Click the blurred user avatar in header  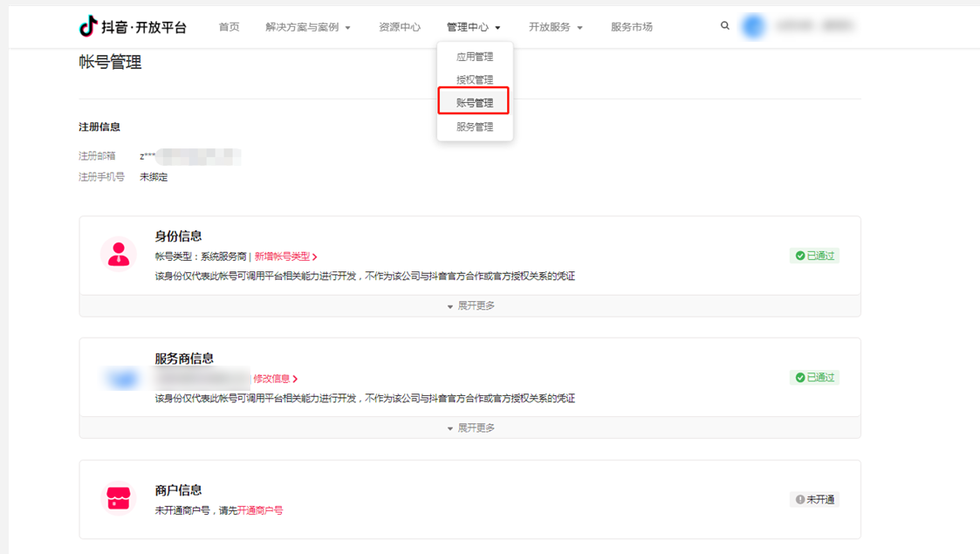click(x=753, y=26)
